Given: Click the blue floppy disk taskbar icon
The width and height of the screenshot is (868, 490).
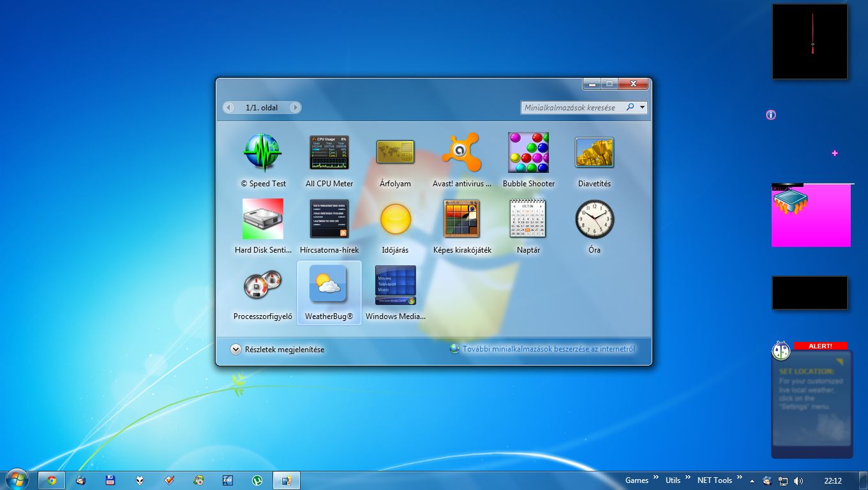Looking at the screenshot, I should [110, 480].
